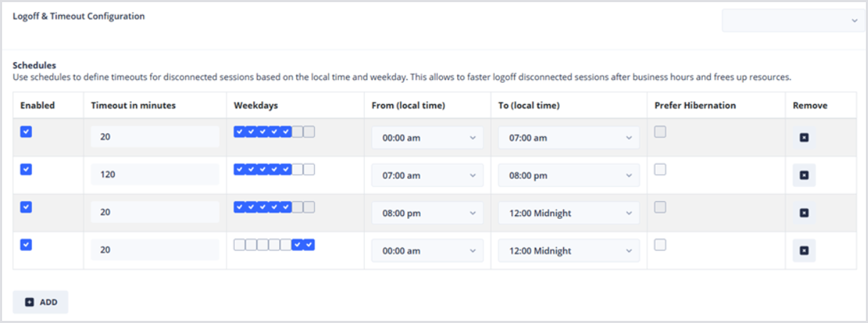Check Prefer Hibernation on the weekend schedule
Screen dimensions: 868x323
tap(660, 245)
